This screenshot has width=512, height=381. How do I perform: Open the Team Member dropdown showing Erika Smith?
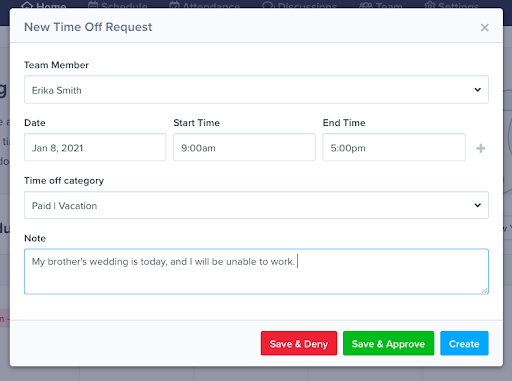pos(256,90)
